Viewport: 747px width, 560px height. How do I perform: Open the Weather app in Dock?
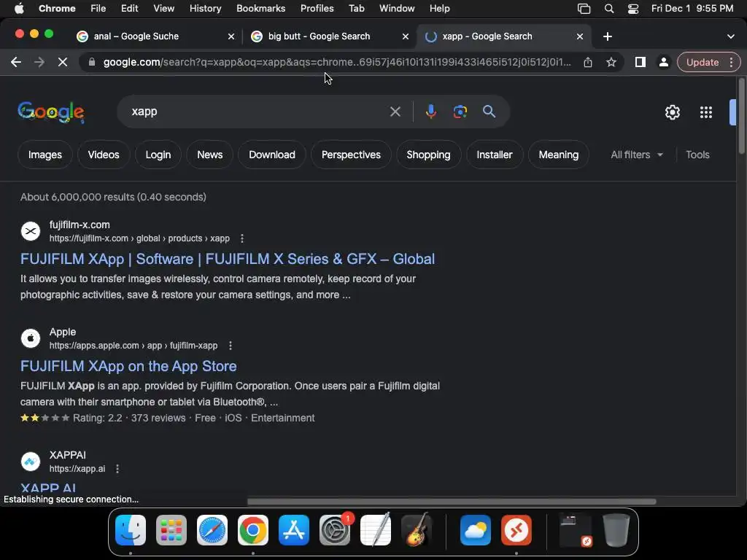[x=476, y=530]
